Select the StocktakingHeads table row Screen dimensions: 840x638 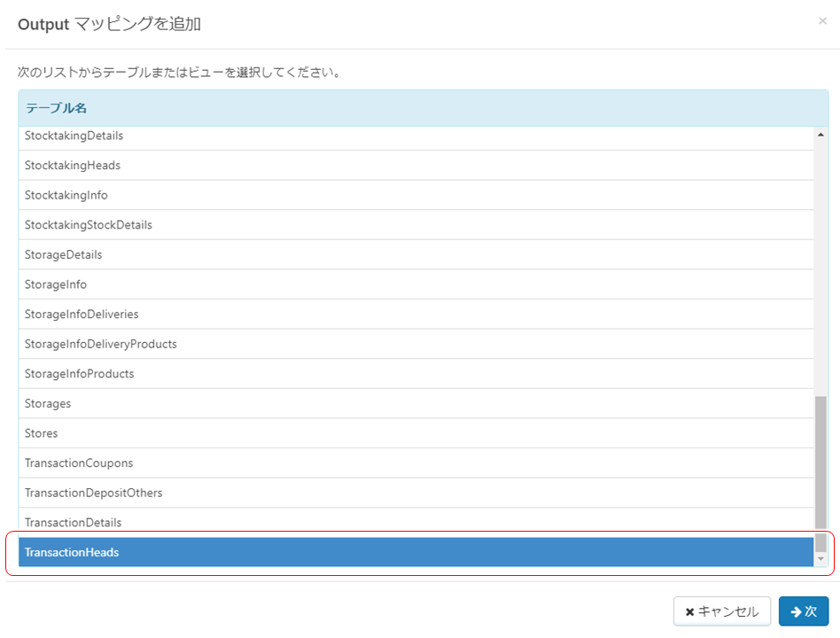pos(354,165)
